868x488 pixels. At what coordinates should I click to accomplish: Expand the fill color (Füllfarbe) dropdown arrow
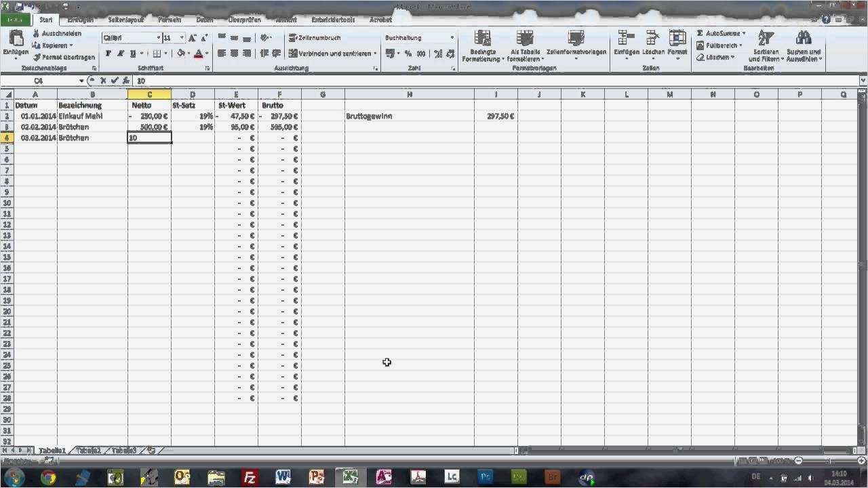pos(188,53)
